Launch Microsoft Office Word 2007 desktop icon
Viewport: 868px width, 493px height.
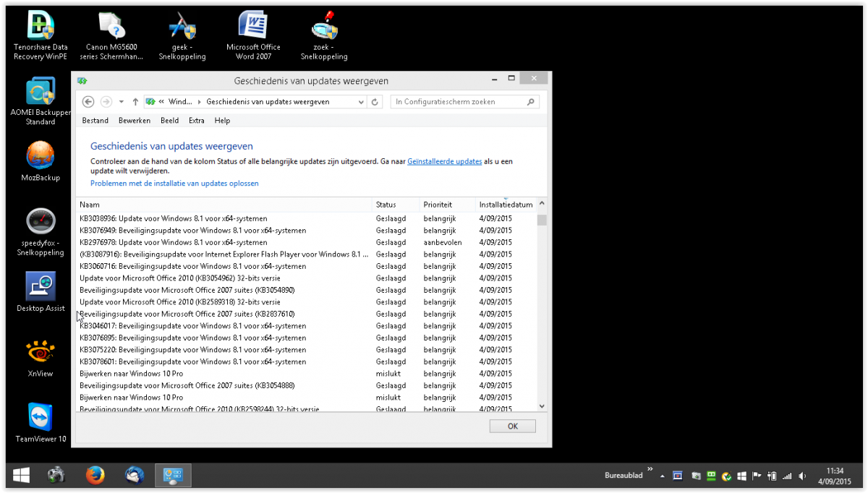coord(253,36)
